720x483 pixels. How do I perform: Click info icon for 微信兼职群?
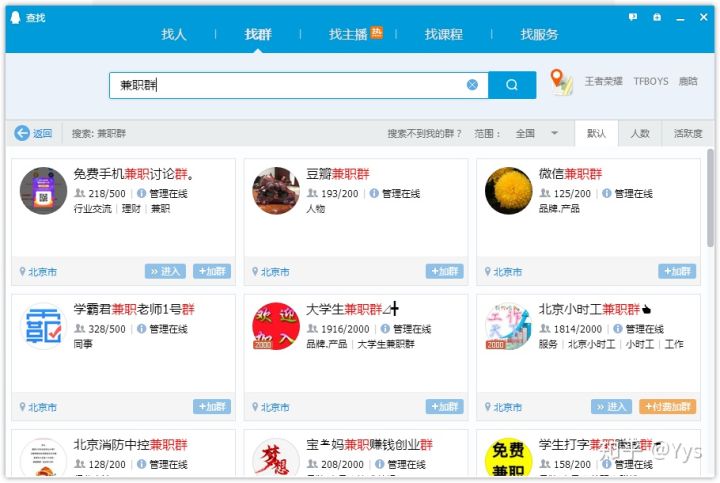tap(606, 193)
